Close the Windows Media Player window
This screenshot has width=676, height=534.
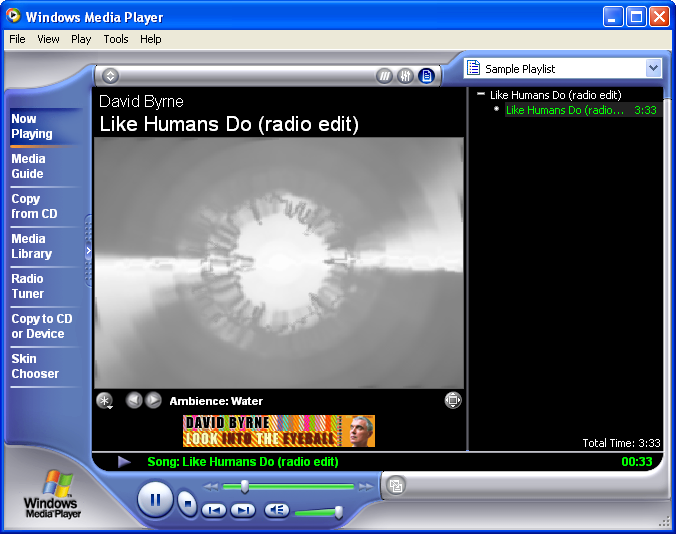pyautogui.click(x=659, y=17)
